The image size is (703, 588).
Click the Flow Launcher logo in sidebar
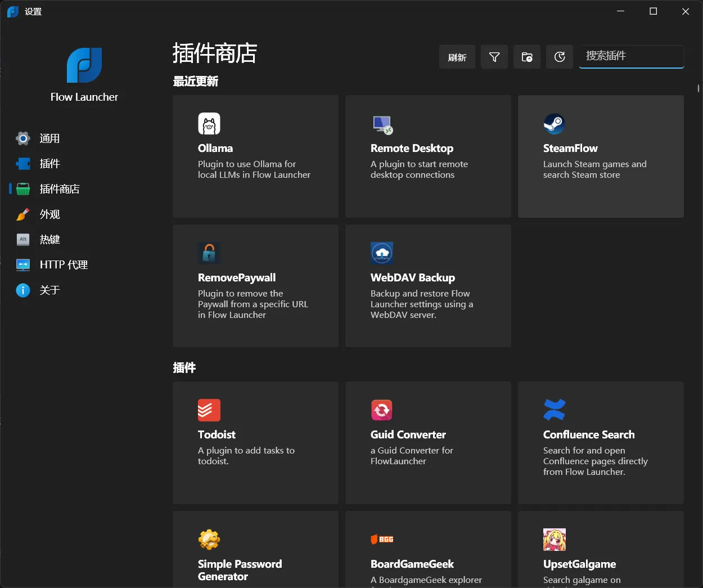(84, 65)
